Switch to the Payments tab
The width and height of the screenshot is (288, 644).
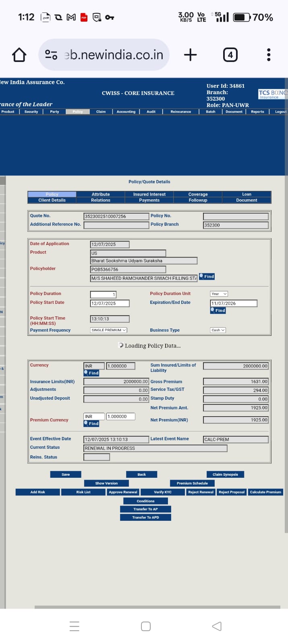[x=149, y=200]
